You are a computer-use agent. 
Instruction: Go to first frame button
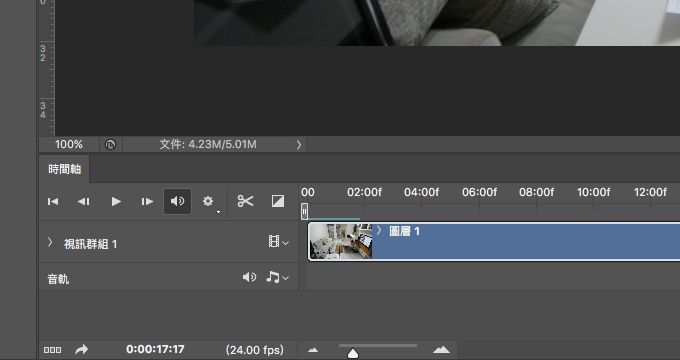[53, 201]
